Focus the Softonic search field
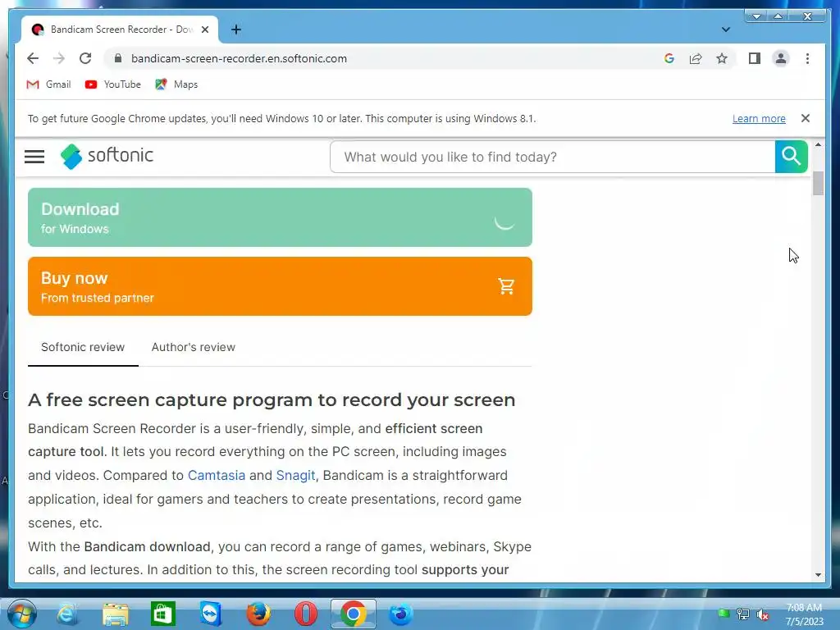Screen dimensions: 840x630 point(552,157)
